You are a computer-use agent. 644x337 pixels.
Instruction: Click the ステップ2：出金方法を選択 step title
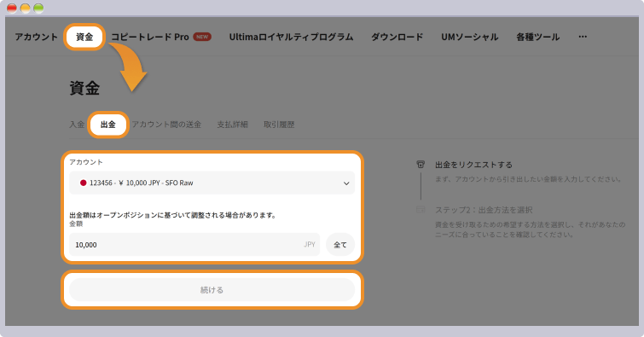tap(484, 210)
